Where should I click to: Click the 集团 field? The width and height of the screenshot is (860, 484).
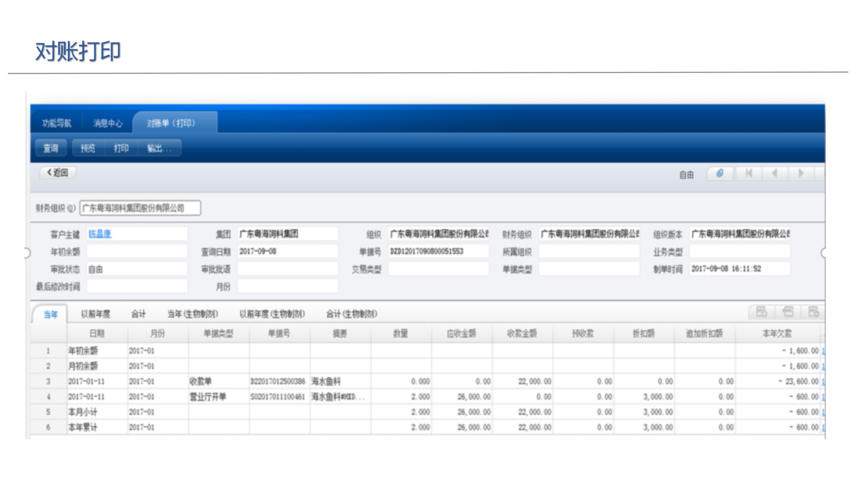[287, 234]
